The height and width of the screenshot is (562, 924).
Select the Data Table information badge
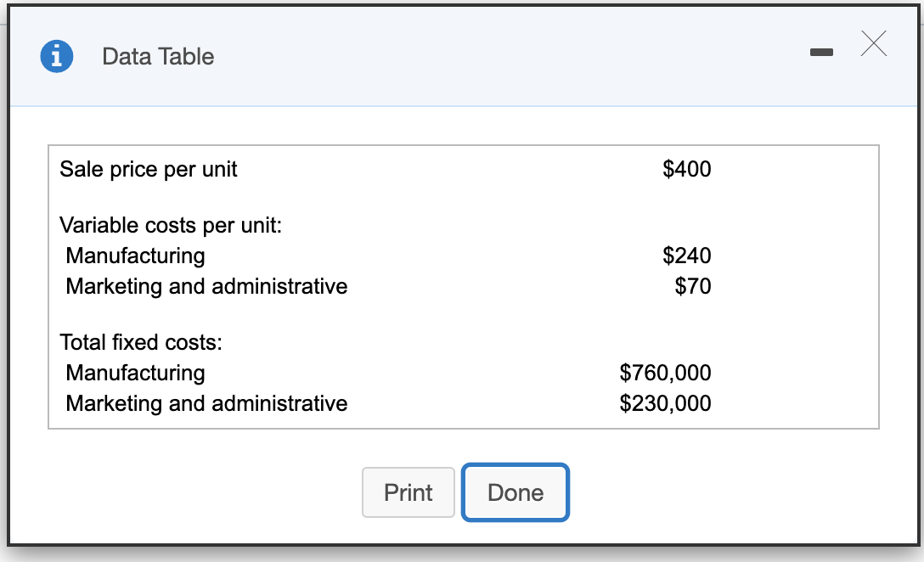tap(57, 56)
